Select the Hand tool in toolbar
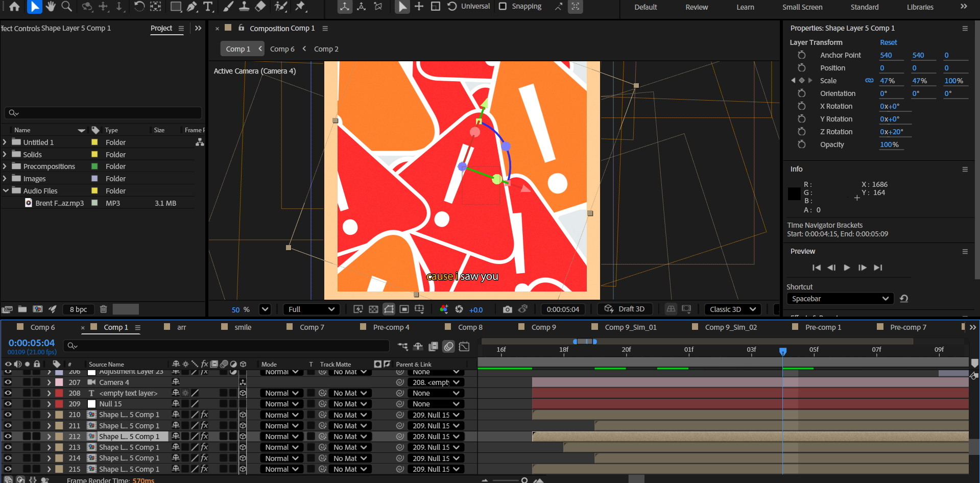Viewport: 980px width, 483px height. click(x=50, y=7)
